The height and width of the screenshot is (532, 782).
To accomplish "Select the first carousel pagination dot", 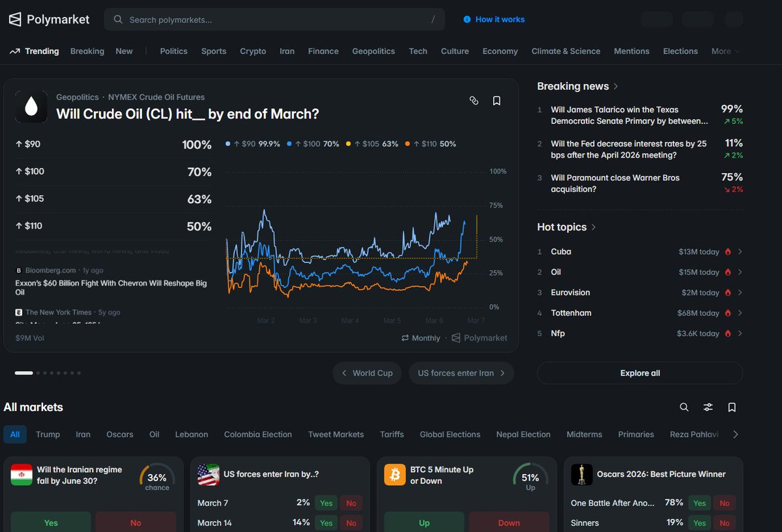I will (x=23, y=373).
